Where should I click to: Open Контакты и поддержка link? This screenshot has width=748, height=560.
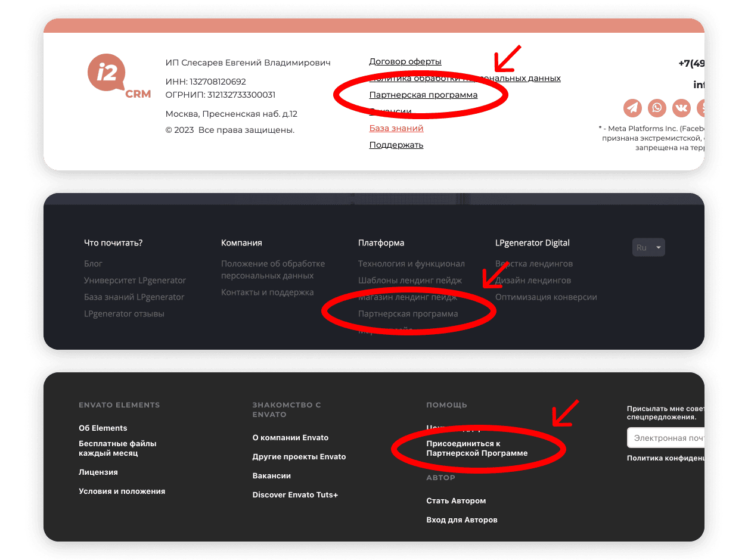267,292
